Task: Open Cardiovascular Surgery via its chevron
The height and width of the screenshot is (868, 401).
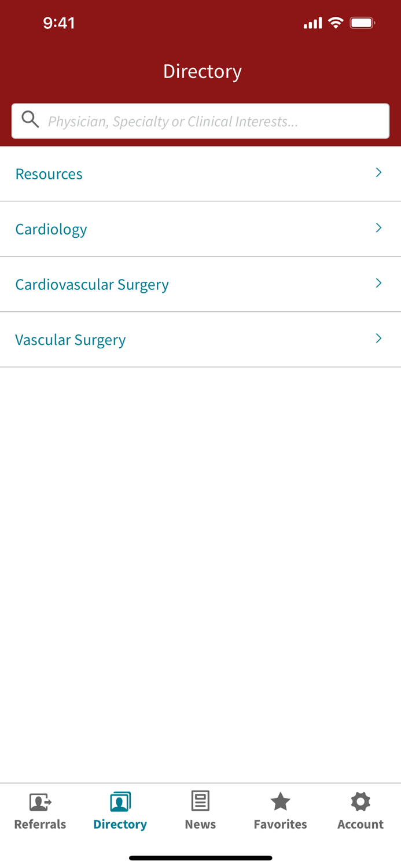Action: [x=379, y=283]
